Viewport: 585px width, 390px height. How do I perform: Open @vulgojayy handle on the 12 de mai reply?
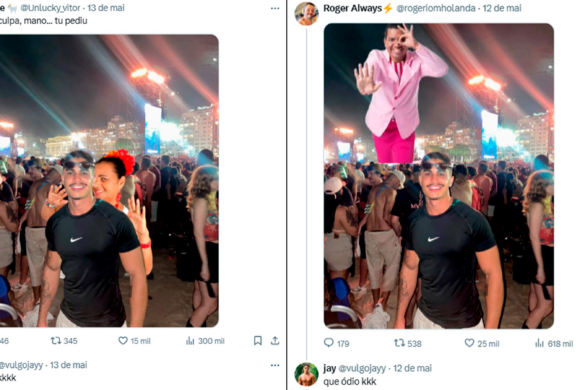362,368
